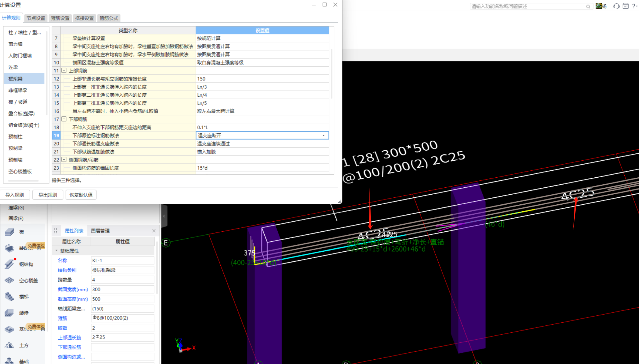Select 柱/墙柱 in the component list
The height and width of the screenshot is (364, 639).
coord(24,33)
